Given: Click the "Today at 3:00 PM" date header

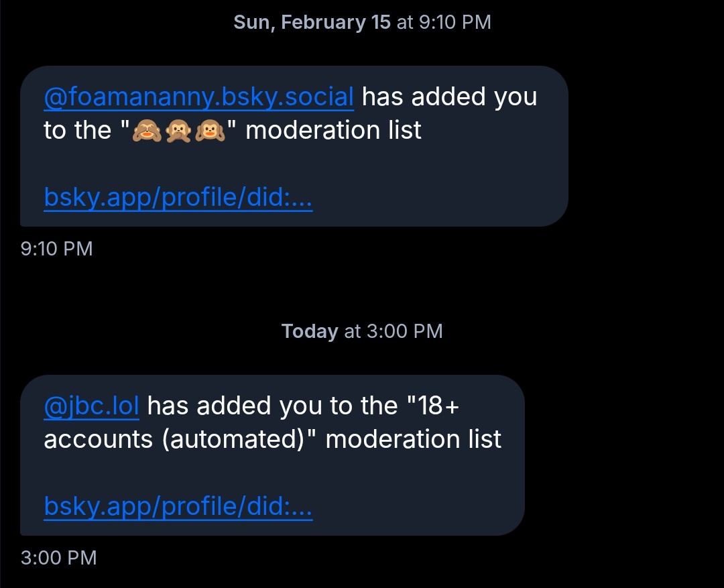Looking at the screenshot, I should coord(362,331).
